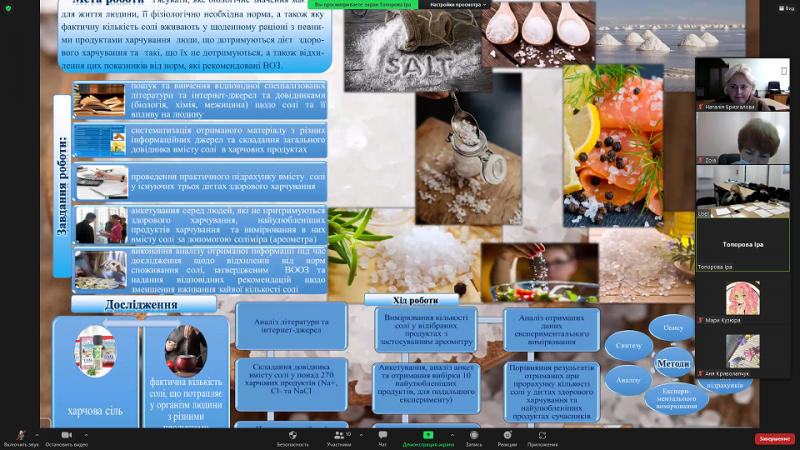The height and width of the screenshot is (450, 800).
Task: Select Мари Кузюра's avatar tile
Action: coord(742,298)
